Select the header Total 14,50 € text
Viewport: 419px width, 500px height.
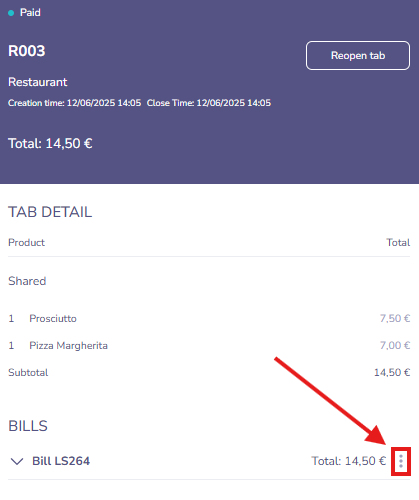(50, 144)
